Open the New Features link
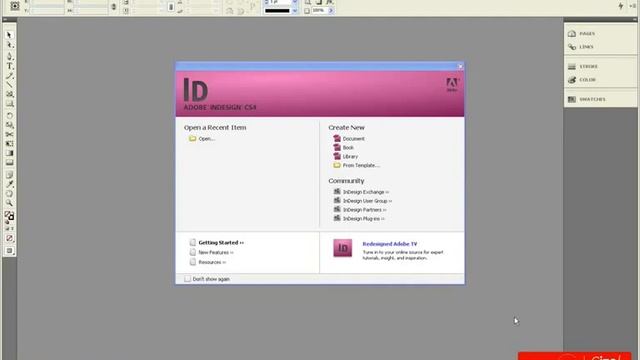The width and height of the screenshot is (640, 360). [x=212, y=252]
